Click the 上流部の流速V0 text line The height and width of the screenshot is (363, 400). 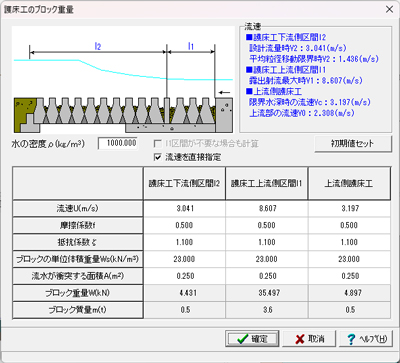point(302,113)
